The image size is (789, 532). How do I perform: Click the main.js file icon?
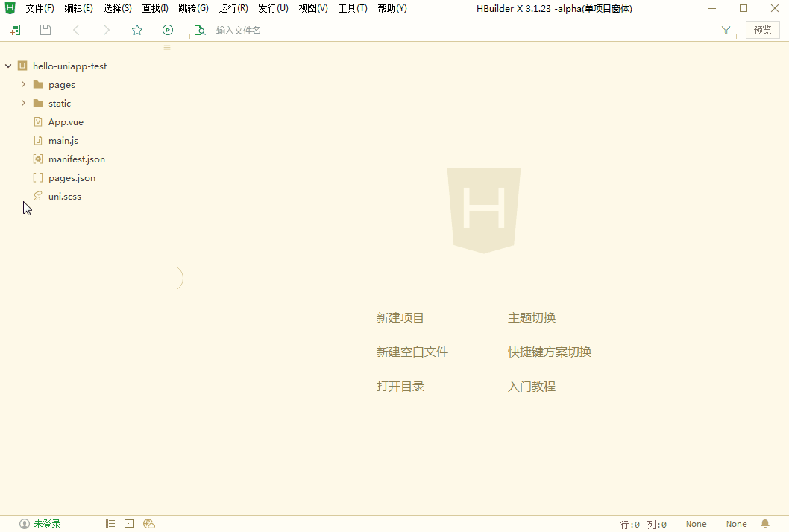(x=38, y=140)
